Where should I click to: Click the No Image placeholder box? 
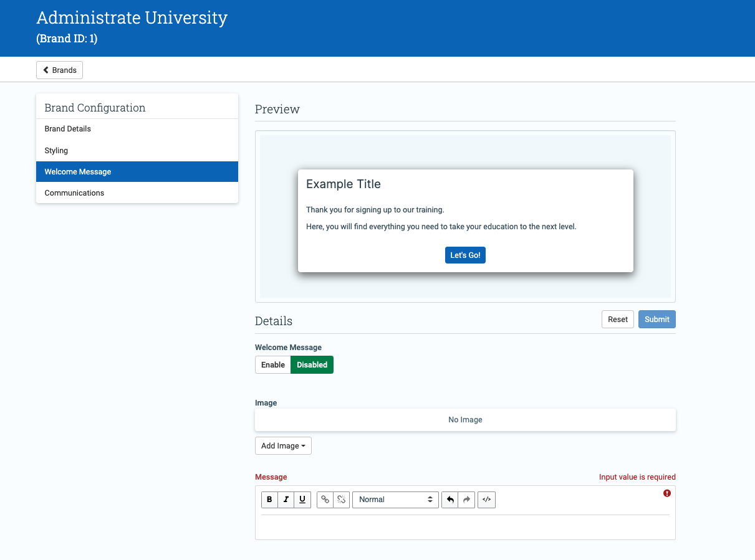pos(465,420)
